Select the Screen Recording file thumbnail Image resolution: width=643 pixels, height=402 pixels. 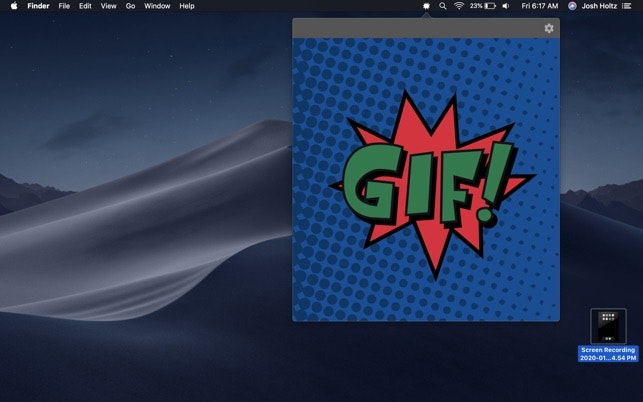[x=608, y=326]
